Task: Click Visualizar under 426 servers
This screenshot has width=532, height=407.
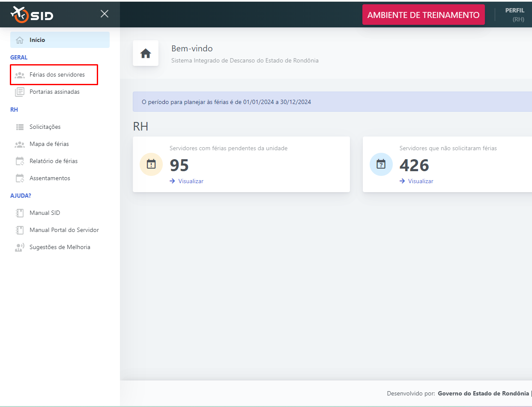Action: point(420,181)
